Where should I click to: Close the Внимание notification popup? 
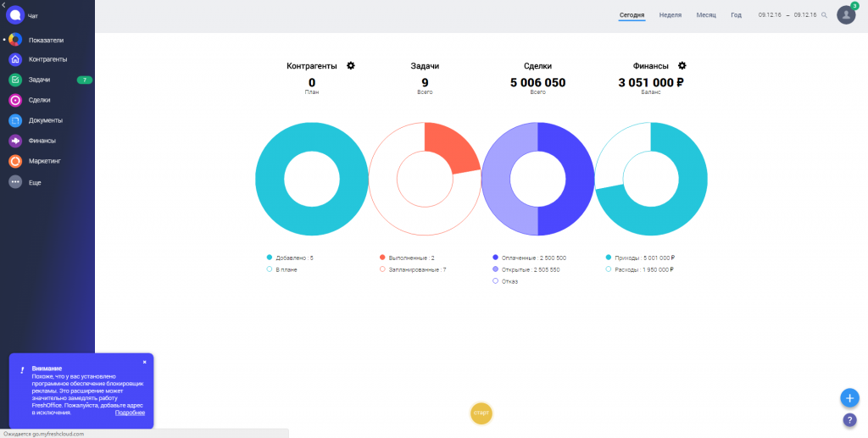pyautogui.click(x=144, y=362)
